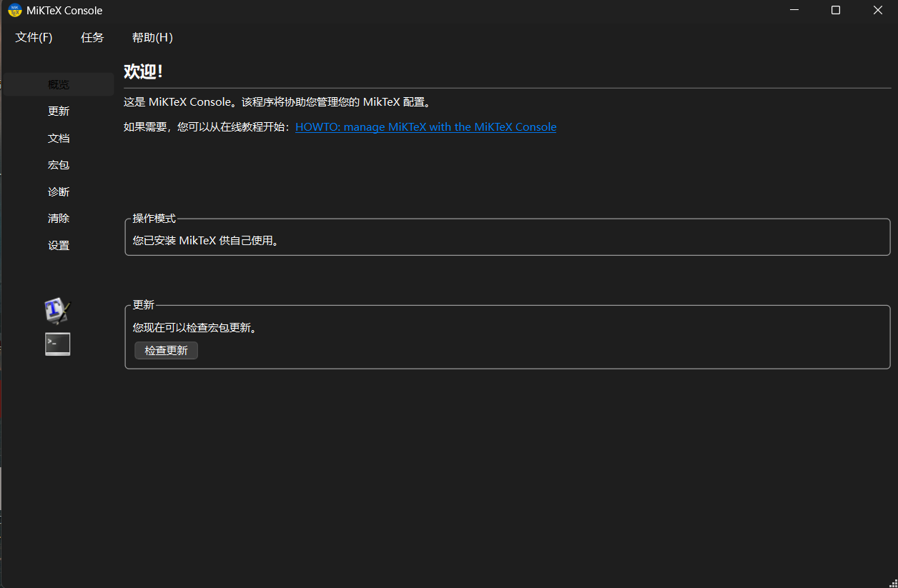Select the 概览 sidebar tab
Image resolution: width=898 pixels, height=588 pixels.
(x=59, y=84)
